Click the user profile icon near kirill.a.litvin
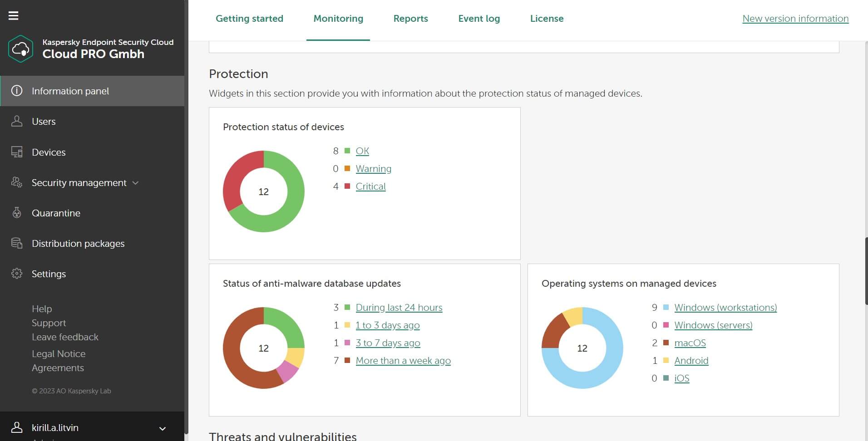Image resolution: width=868 pixels, height=441 pixels. [17, 427]
